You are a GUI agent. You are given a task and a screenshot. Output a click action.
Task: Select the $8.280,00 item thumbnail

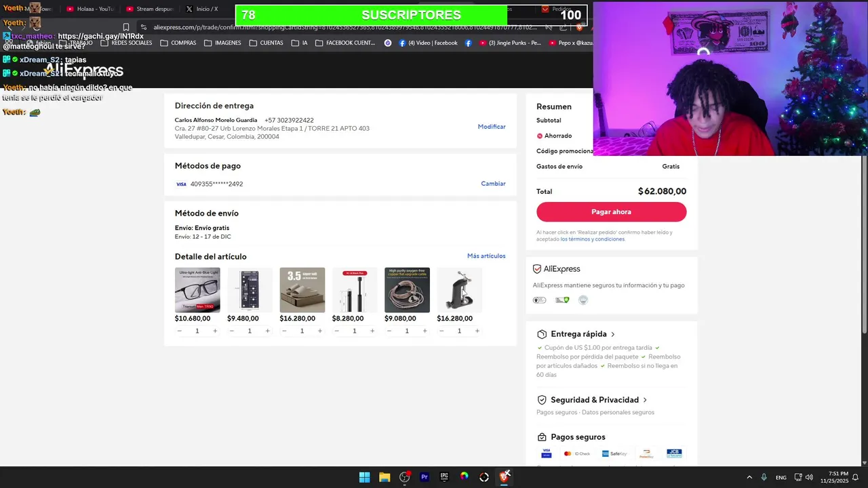pos(354,290)
